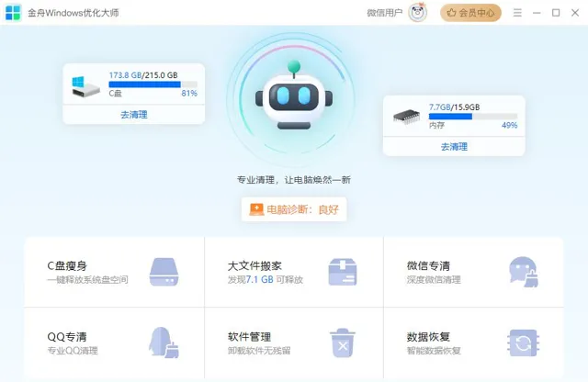
Task: Click 专业QQ清理 description
Action: [x=73, y=351]
